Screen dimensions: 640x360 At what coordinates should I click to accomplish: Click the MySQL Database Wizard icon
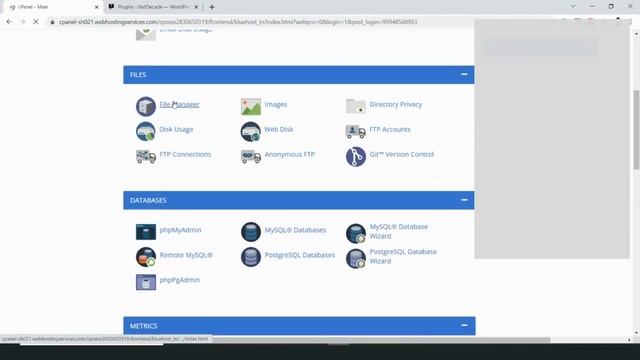coord(356,233)
